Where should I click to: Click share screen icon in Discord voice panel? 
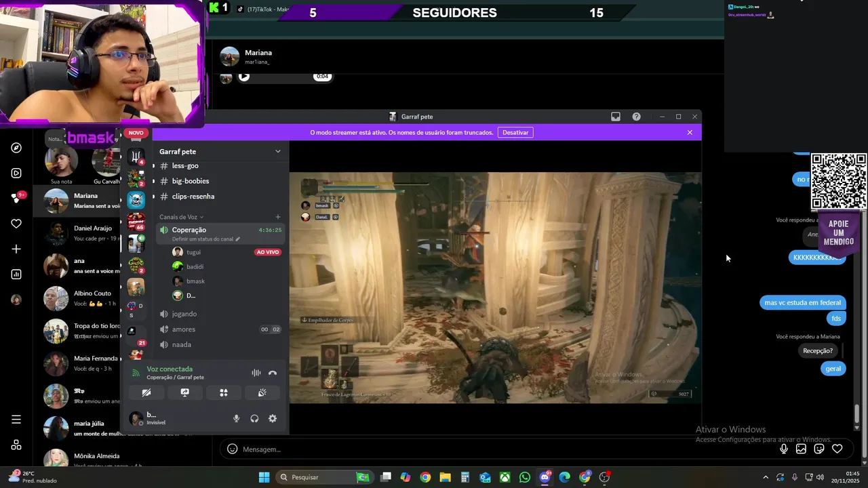185,392
